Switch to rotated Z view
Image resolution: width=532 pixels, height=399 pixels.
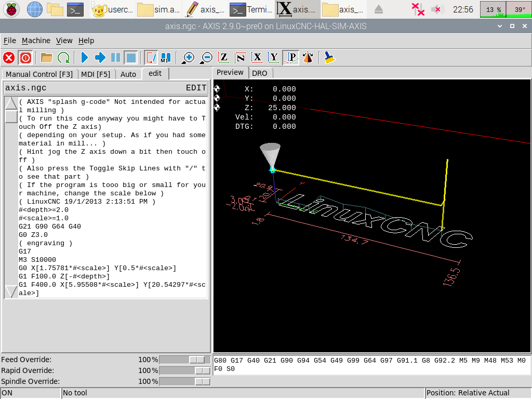(x=240, y=58)
